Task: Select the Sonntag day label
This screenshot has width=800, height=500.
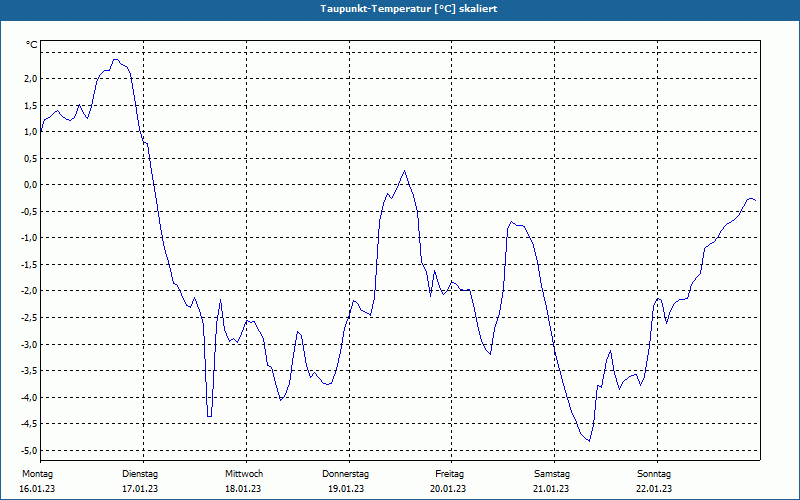Action: (x=654, y=474)
